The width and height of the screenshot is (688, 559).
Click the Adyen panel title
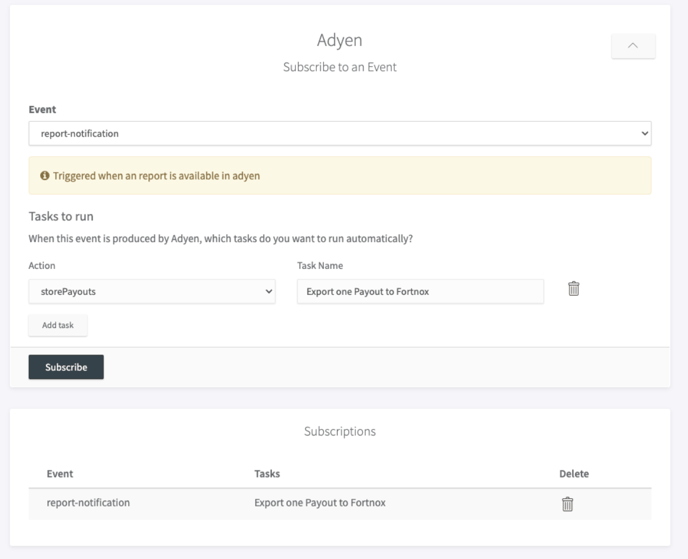(x=339, y=41)
